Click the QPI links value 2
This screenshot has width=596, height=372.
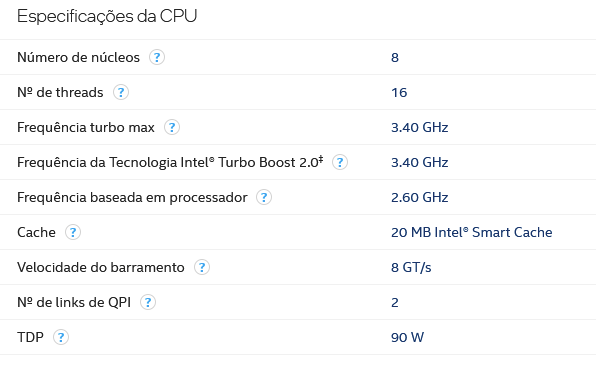[395, 302]
